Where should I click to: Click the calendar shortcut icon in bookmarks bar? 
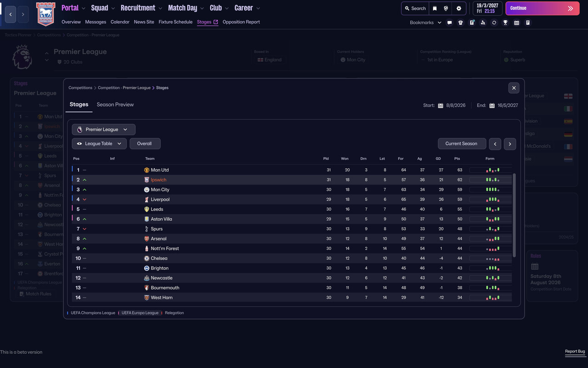click(516, 23)
